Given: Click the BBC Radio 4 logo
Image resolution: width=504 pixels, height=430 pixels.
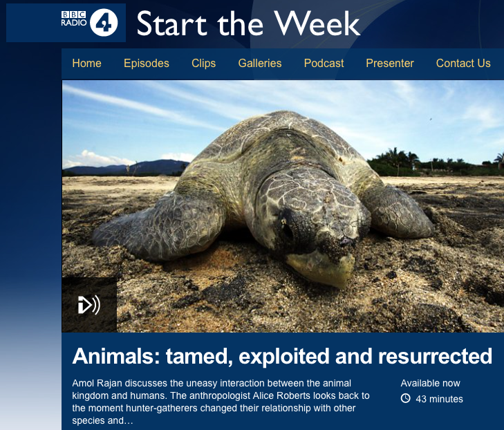Looking at the screenshot, I should 89,23.
